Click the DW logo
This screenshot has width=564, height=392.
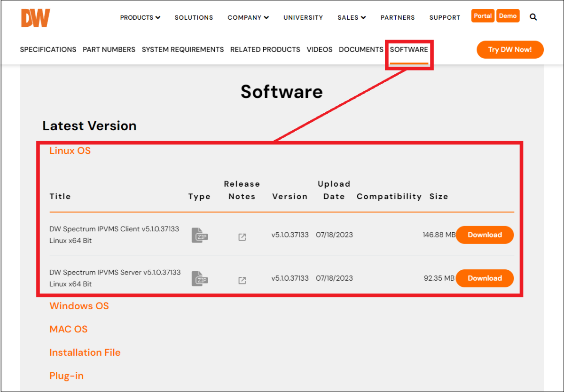pyautogui.click(x=35, y=17)
